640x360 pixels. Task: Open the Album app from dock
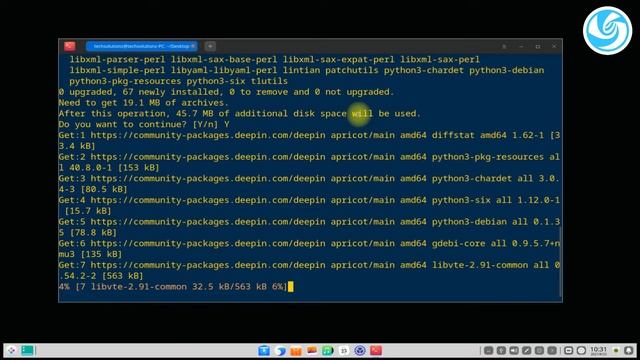312,350
